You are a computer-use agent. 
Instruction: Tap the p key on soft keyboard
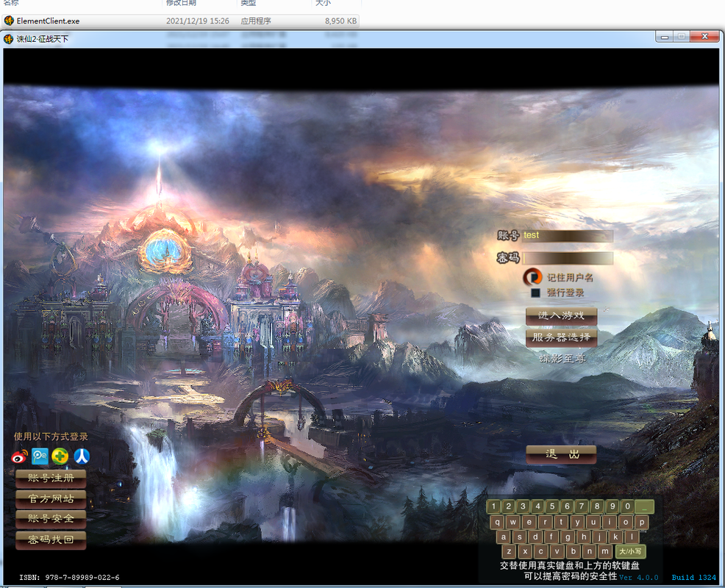point(642,523)
